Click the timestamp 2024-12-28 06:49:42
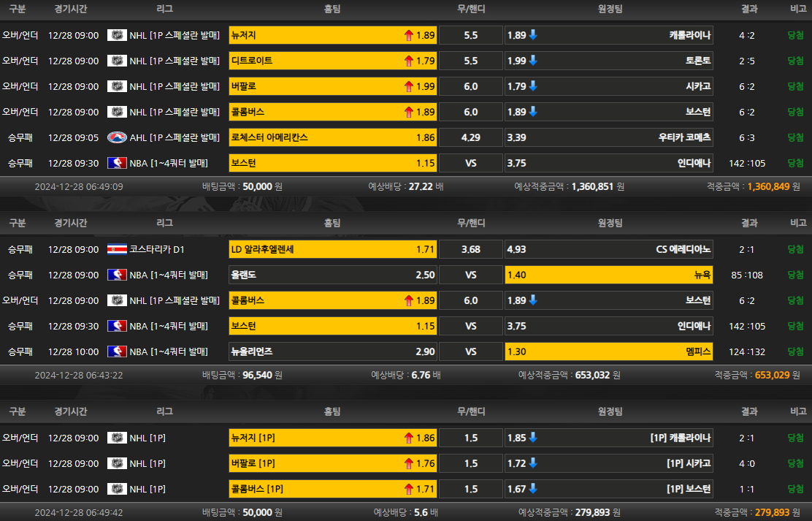The image size is (812, 521). click(x=79, y=512)
